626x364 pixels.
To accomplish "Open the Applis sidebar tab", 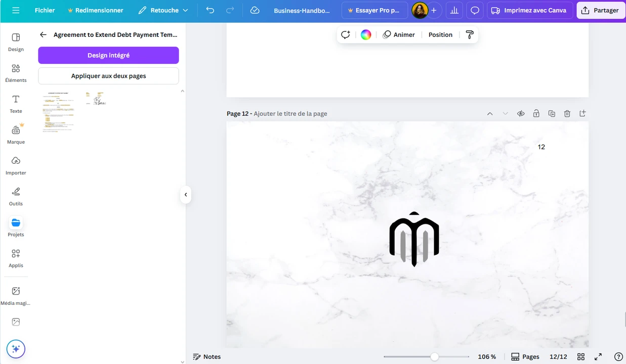I will point(16,258).
